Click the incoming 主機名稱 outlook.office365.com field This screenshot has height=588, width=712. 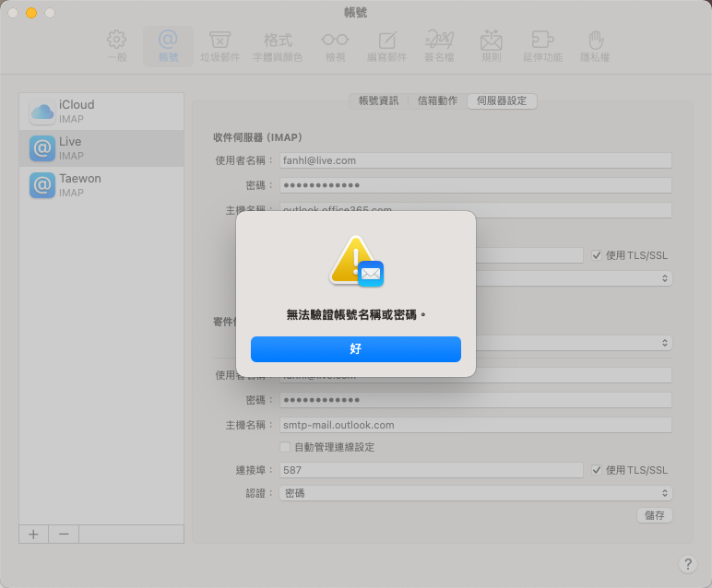[x=475, y=208]
